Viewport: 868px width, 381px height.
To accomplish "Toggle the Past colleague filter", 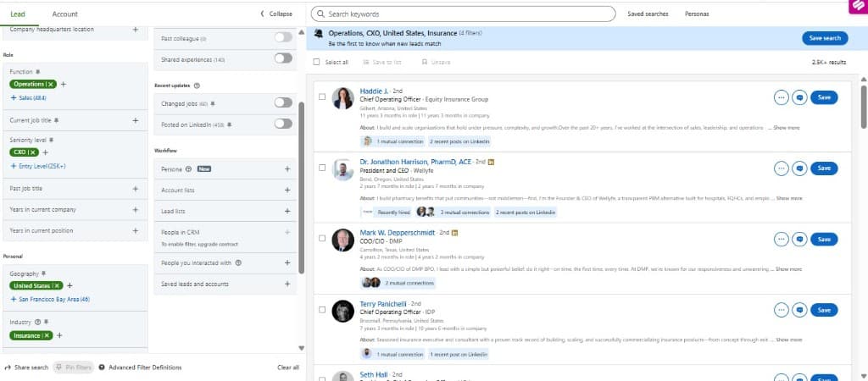I will pos(283,37).
